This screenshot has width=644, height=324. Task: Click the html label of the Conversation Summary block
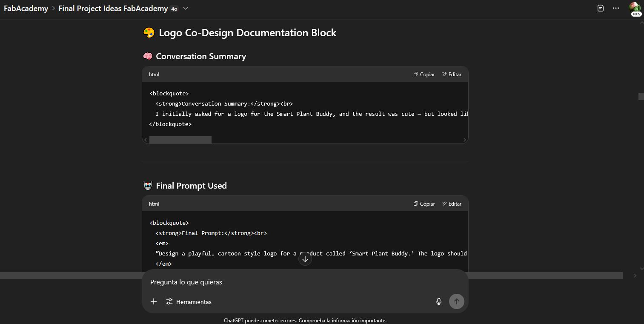pyautogui.click(x=154, y=74)
